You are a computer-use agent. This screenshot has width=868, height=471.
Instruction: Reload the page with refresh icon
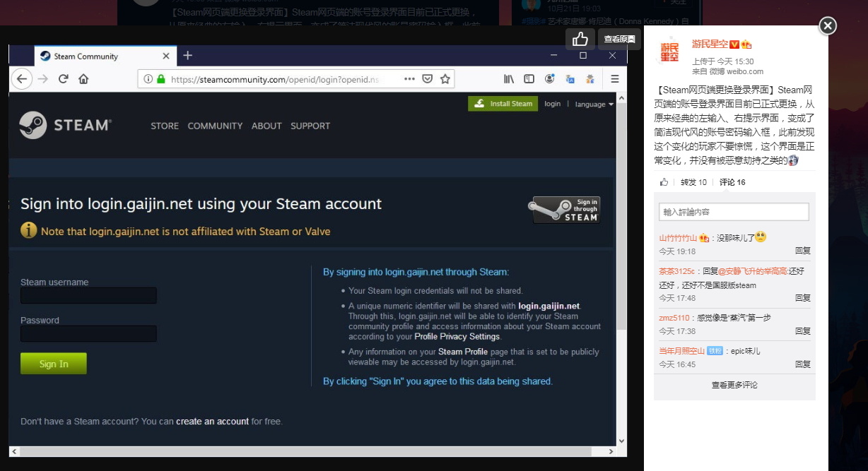[63, 79]
